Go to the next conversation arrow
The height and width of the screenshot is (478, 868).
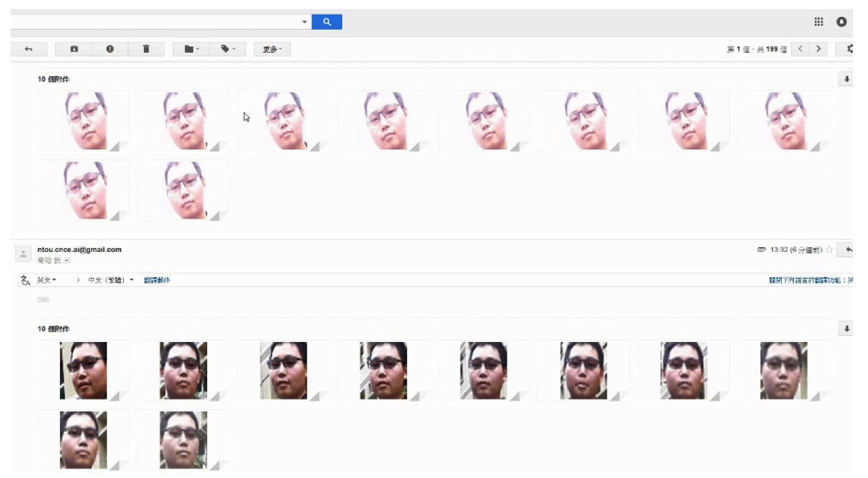[x=818, y=49]
